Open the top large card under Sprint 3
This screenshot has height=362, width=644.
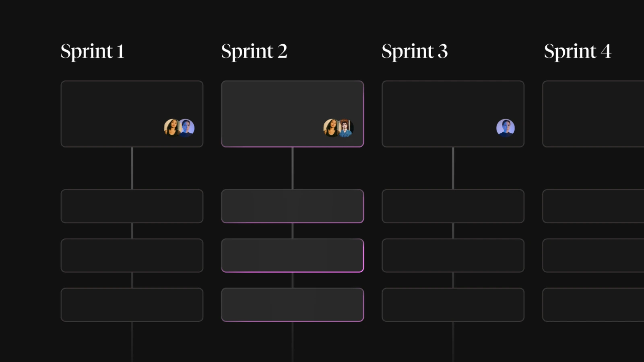click(453, 114)
